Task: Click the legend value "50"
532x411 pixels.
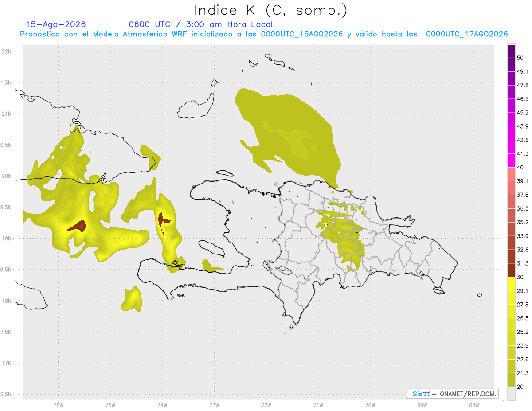Action: pyautogui.click(x=521, y=58)
